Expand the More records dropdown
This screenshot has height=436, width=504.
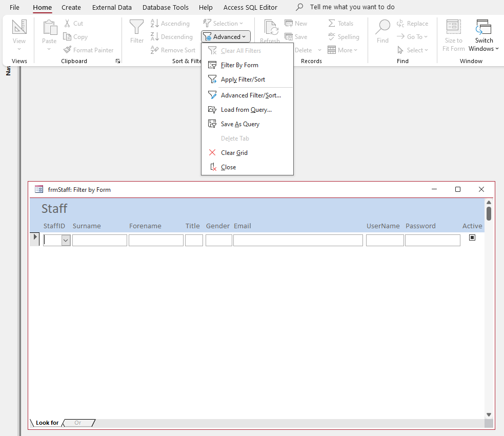355,50
